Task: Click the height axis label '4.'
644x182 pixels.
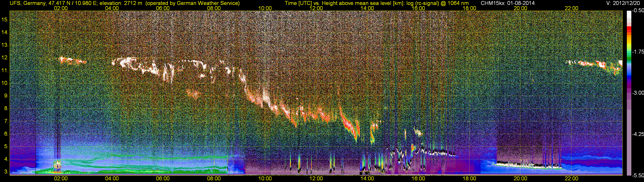Action: [6, 159]
